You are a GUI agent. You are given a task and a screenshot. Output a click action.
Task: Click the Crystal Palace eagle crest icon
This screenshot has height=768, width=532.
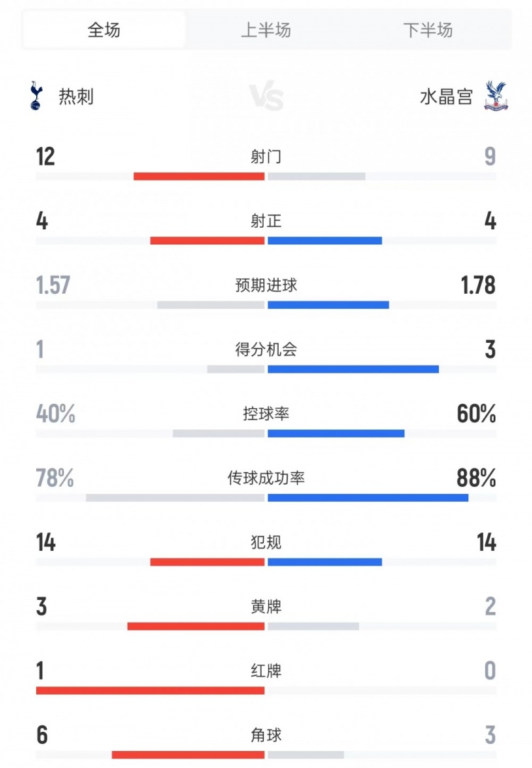click(497, 96)
